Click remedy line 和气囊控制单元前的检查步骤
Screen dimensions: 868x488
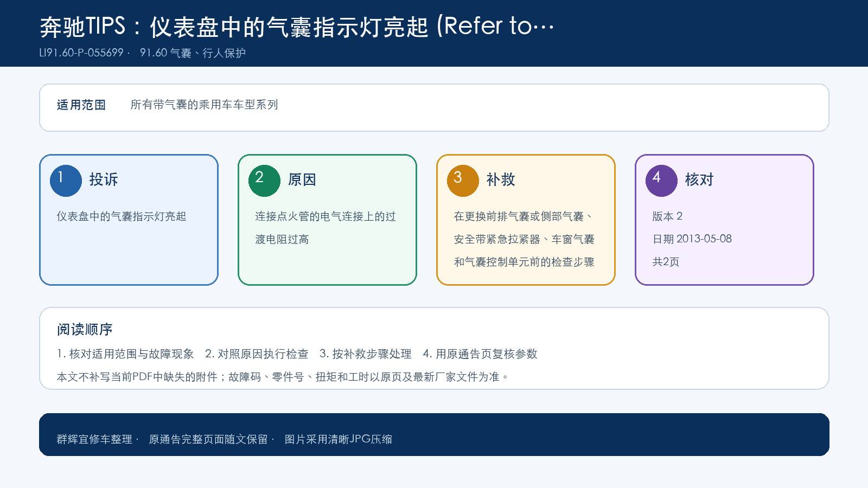tap(524, 262)
